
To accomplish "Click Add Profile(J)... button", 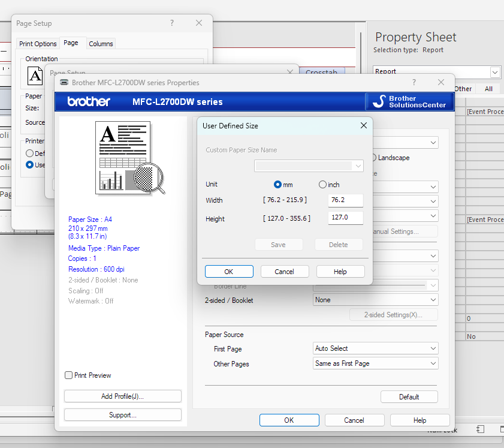I will (x=122, y=396).
